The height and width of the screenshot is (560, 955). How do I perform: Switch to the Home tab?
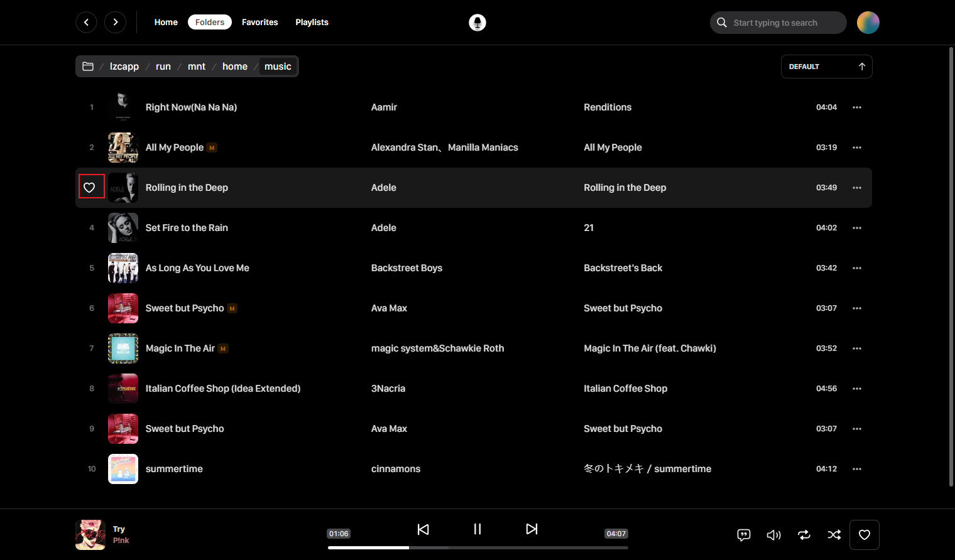(x=166, y=22)
